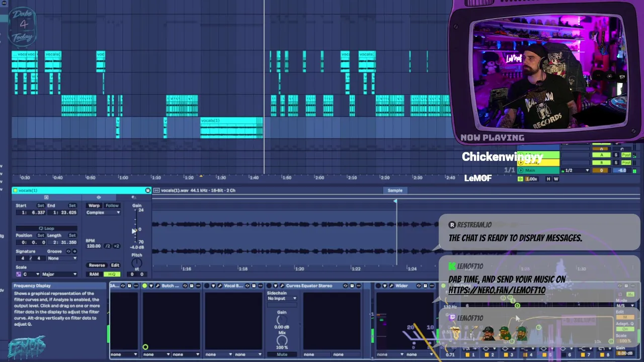This screenshot has height=362, width=644.
Task: Hot-swap the Wider device preset
Action: click(x=419, y=286)
